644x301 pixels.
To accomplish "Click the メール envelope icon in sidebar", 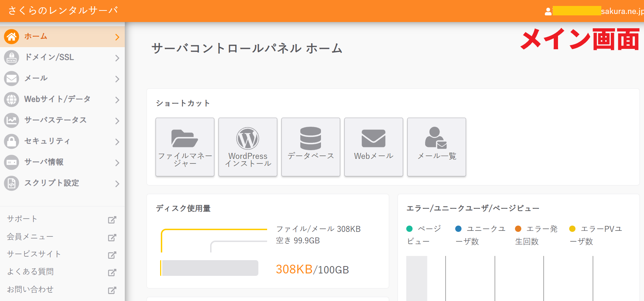I will (x=12, y=79).
